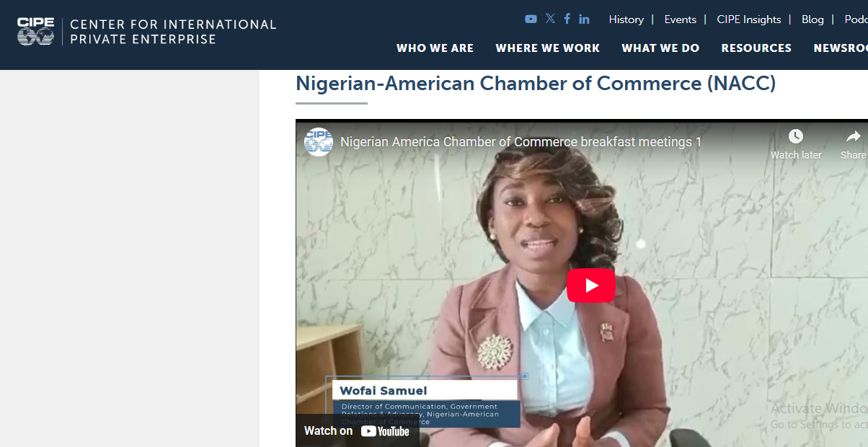Open the WHAT WE DO menu
The height and width of the screenshot is (447, 868).
coord(660,48)
